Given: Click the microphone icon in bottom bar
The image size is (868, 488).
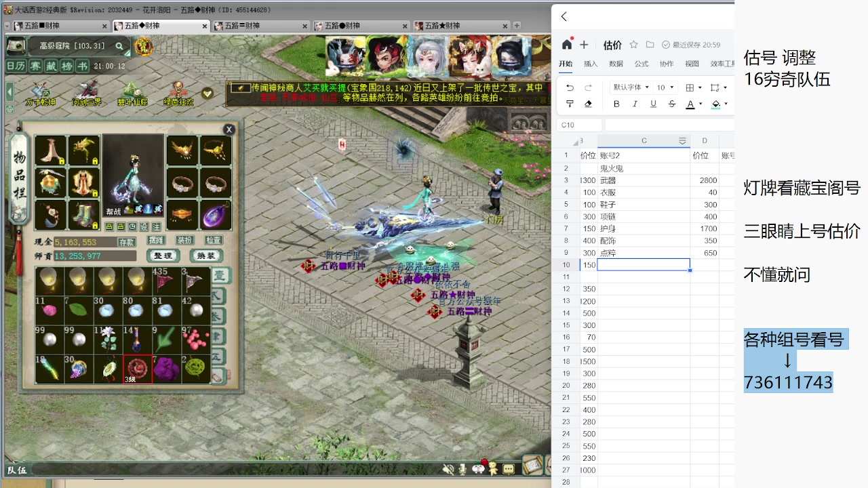Looking at the screenshot, I should click(x=463, y=468).
